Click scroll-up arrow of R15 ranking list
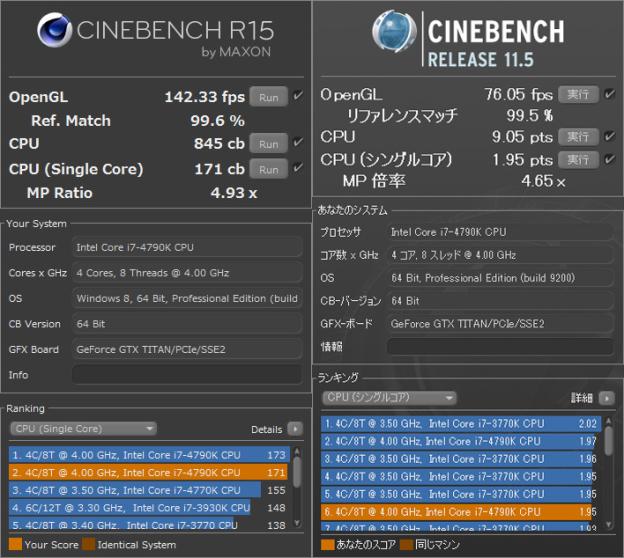Image resolution: width=624 pixels, height=558 pixels. coord(297,451)
